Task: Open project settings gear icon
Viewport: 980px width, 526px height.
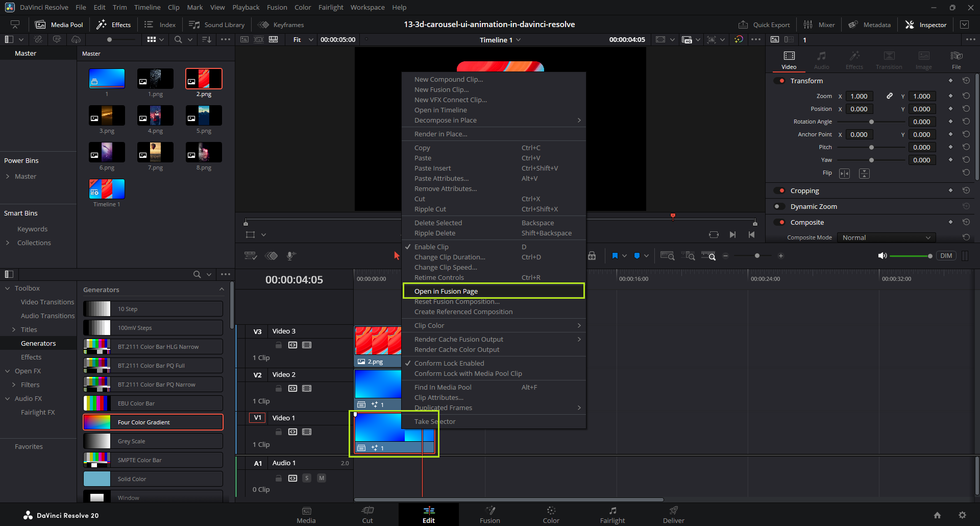Action: pyautogui.click(x=962, y=515)
